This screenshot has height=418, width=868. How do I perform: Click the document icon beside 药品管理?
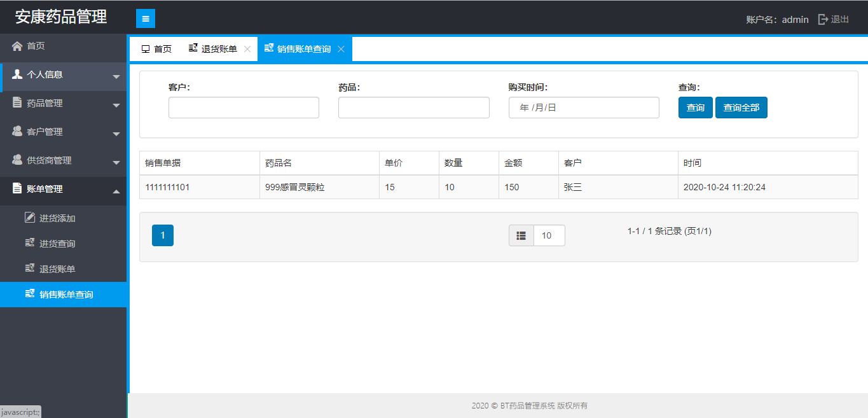tap(17, 102)
